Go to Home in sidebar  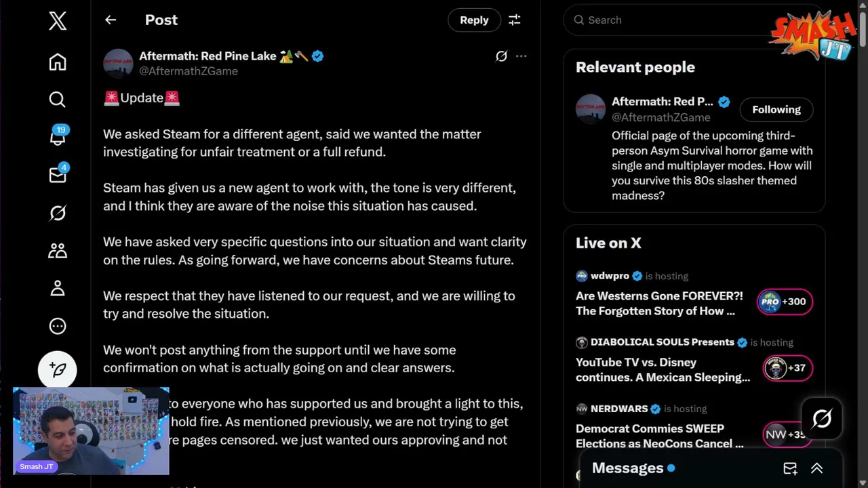(58, 62)
